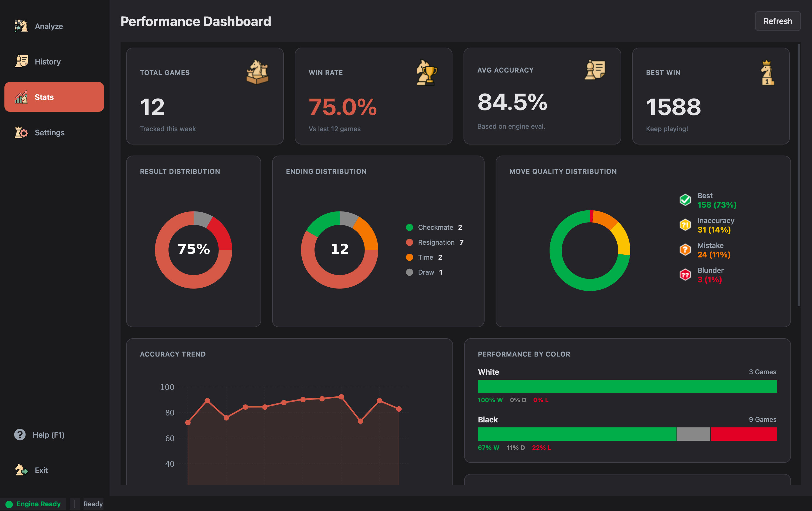
Task: Click the Analyze chess knight icon
Action: coord(21,26)
